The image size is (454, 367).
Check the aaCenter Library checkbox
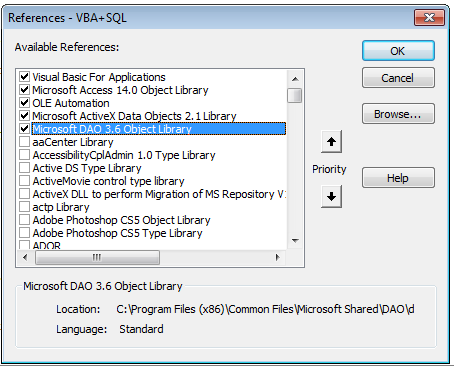(24, 142)
